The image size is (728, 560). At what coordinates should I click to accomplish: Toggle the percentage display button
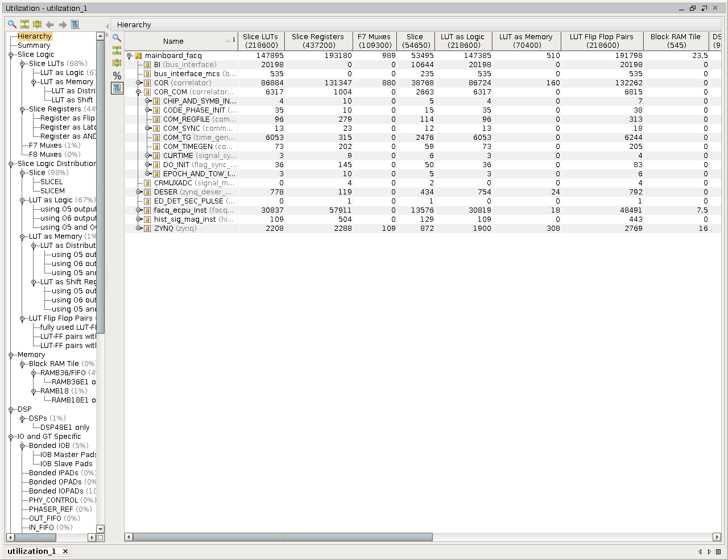pos(117,76)
